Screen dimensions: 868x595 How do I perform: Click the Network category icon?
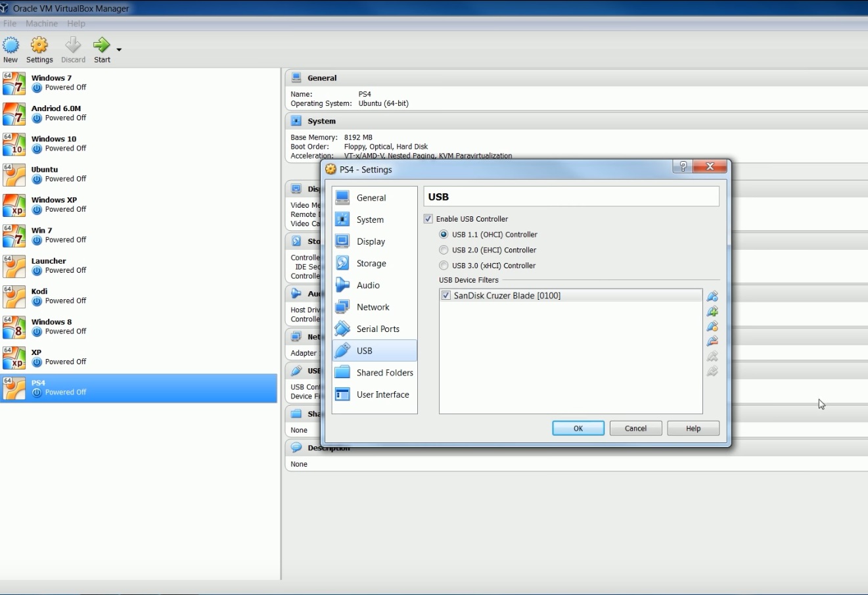tap(342, 307)
